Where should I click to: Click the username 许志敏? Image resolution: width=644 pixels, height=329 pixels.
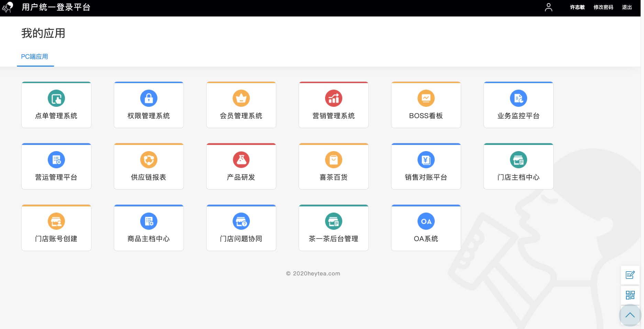577,7
